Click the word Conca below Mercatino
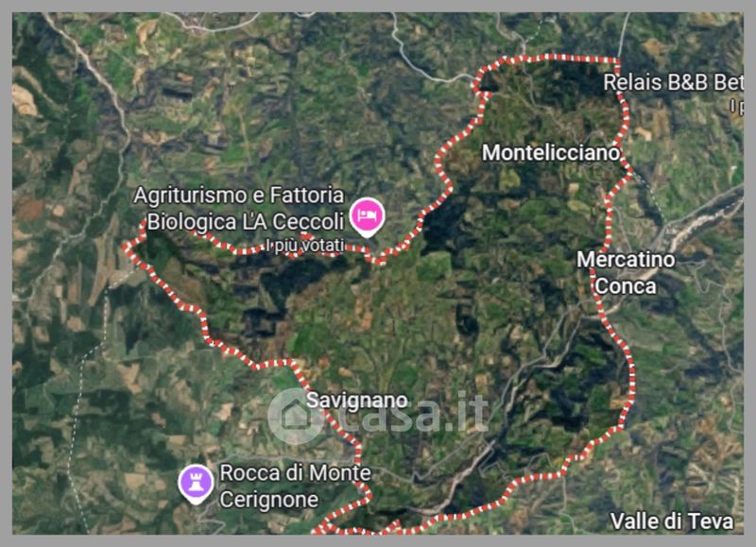This screenshot has width=756, height=547. tap(626, 286)
